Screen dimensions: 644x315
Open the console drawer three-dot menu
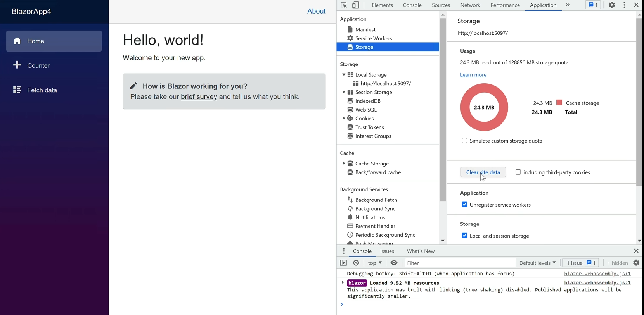(343, 251)
